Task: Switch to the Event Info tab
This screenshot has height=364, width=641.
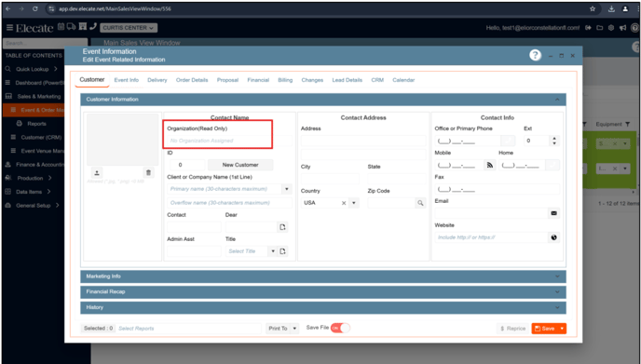Action: pos(127,80)
